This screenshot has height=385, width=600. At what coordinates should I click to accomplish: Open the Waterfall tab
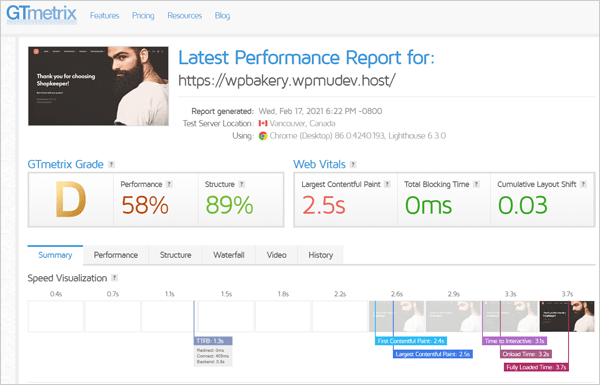pyautogui.click(x=228, y=255)
